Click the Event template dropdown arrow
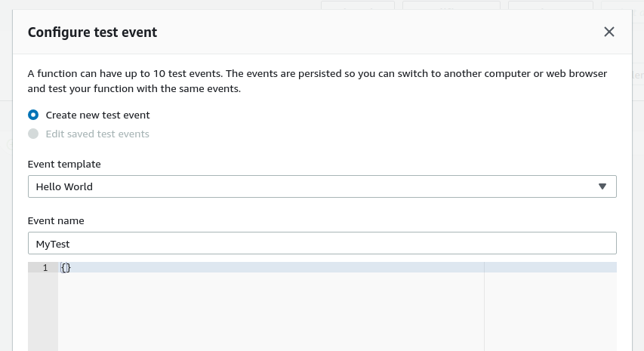The image size is (644, 351). 602,186
